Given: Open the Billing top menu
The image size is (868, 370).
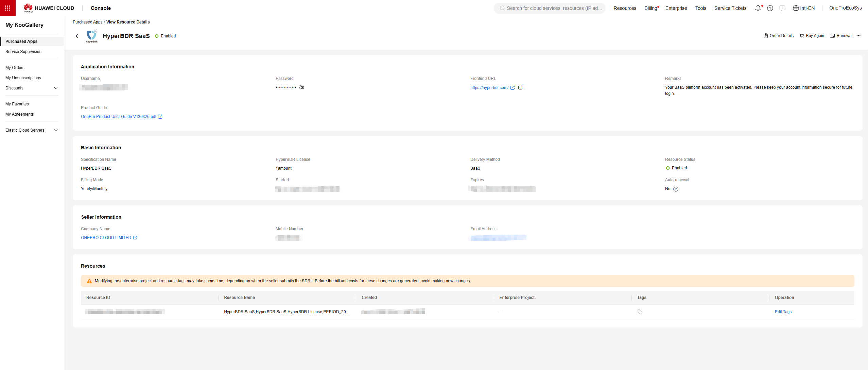Looking at the screenshot, I should (x=650, y=8).
